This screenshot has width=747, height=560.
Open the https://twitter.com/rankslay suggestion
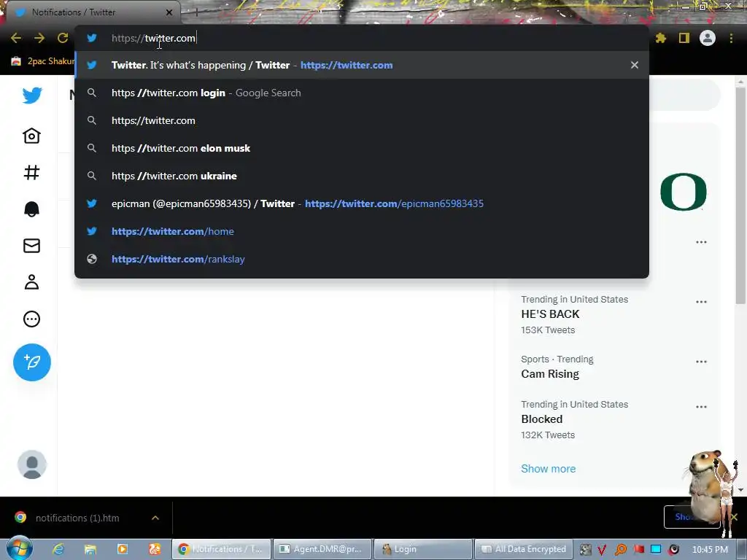point(362,259)
